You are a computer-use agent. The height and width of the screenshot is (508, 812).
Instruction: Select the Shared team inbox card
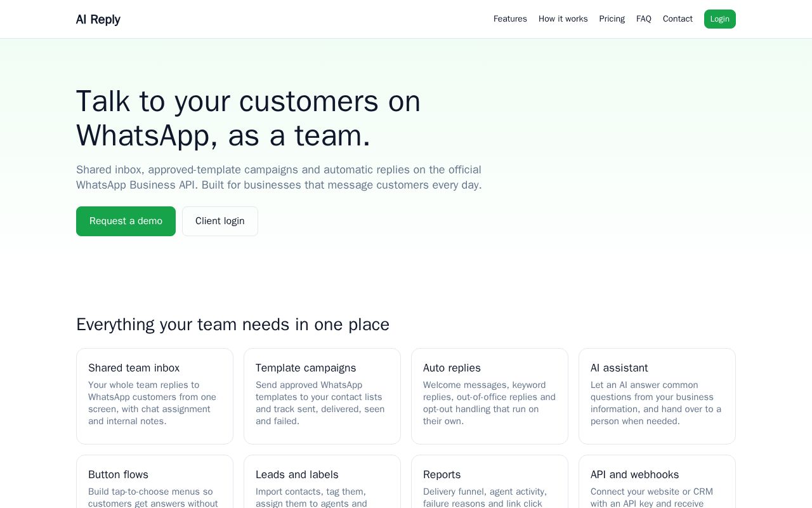tap(155, 396)
